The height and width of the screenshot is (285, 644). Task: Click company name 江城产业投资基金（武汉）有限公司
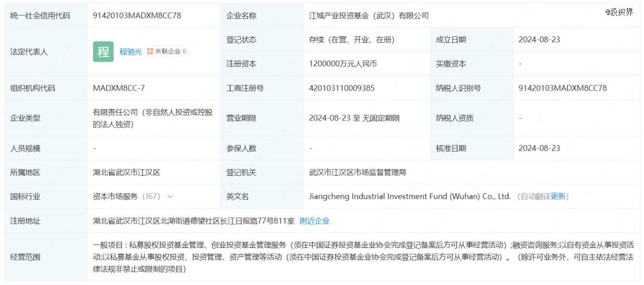click(369, 16)
